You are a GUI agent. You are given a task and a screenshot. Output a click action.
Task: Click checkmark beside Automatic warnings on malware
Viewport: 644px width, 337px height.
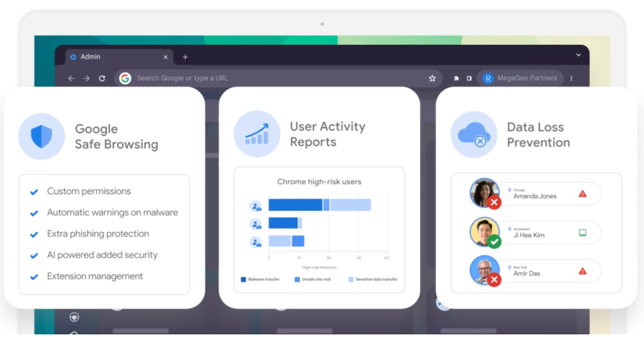click(x=34, y=214)
